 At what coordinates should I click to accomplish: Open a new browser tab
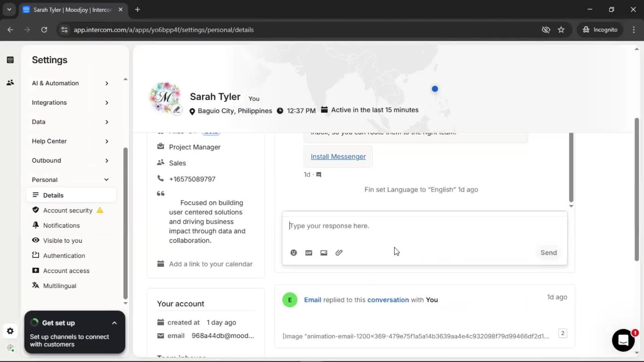(x=138, y=9)
